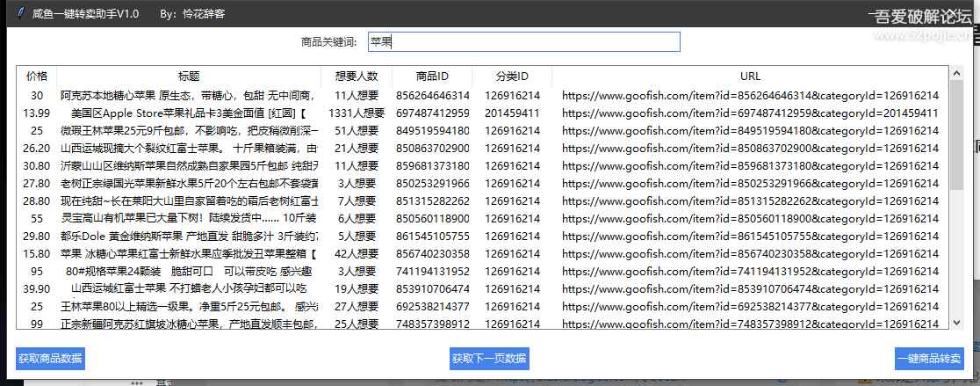This screenshot has height=386, width=980.
Task: Sort by the 价格 column header
Action: tap(37, 76)
